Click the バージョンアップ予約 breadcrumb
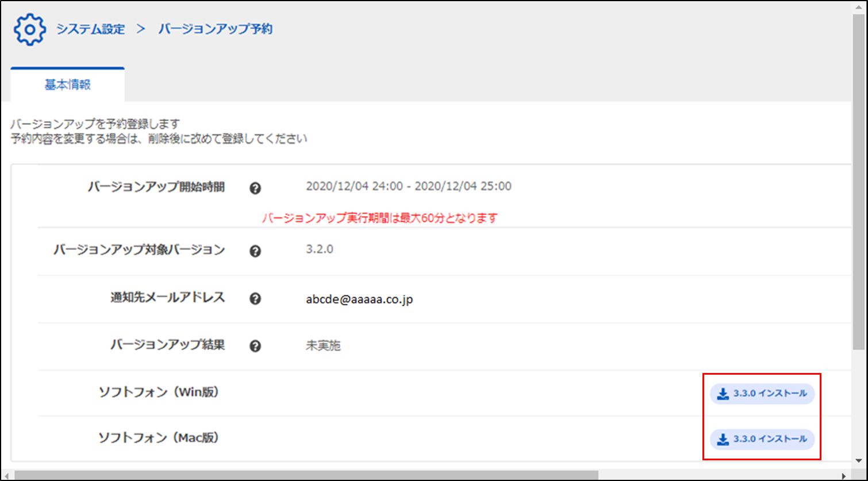The height and width of the screenshot is (481, 868). point(215,30)
